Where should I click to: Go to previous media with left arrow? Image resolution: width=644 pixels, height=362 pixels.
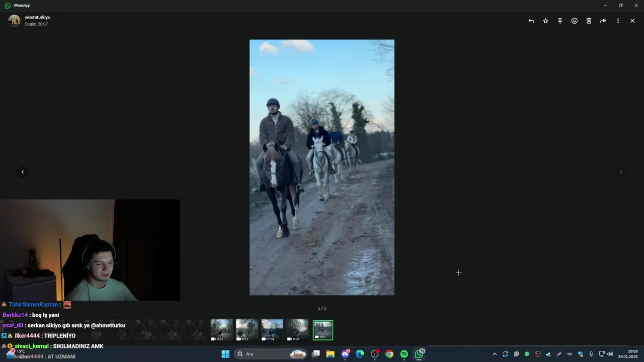[23, 172]
